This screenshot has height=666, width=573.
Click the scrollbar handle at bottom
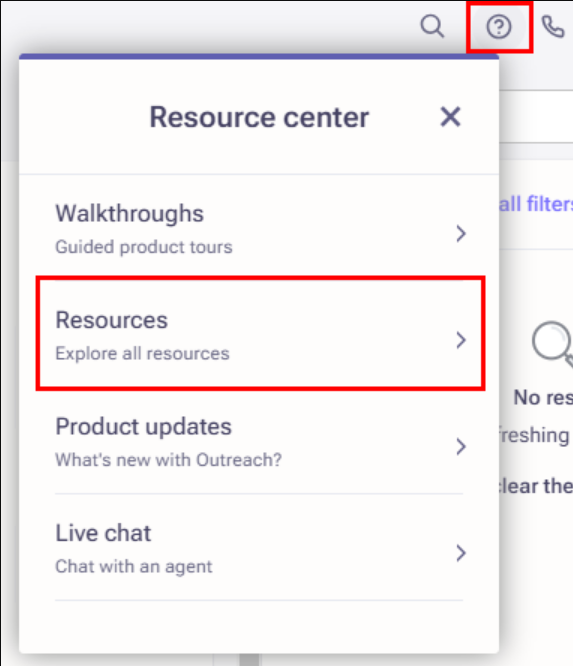tap(249, 660)
